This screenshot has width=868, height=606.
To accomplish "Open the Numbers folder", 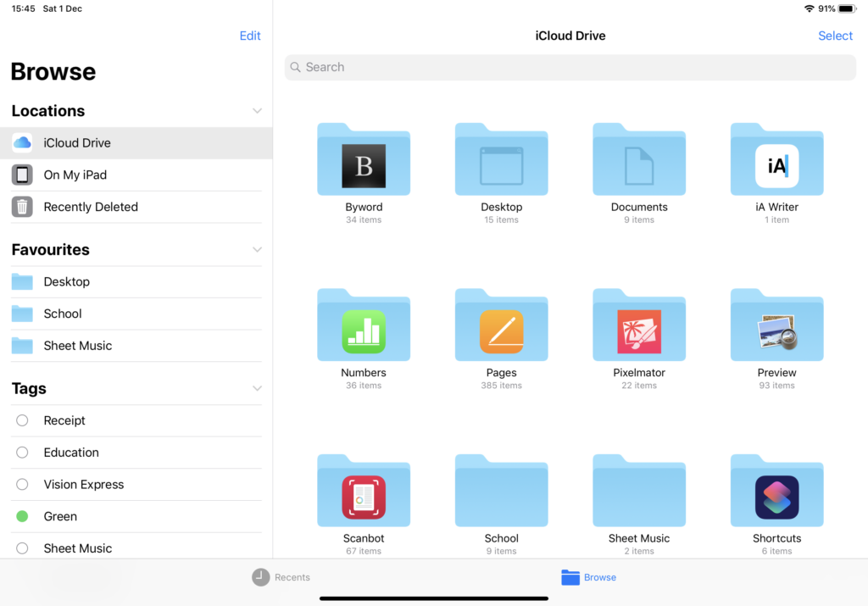I will [364, 325].
